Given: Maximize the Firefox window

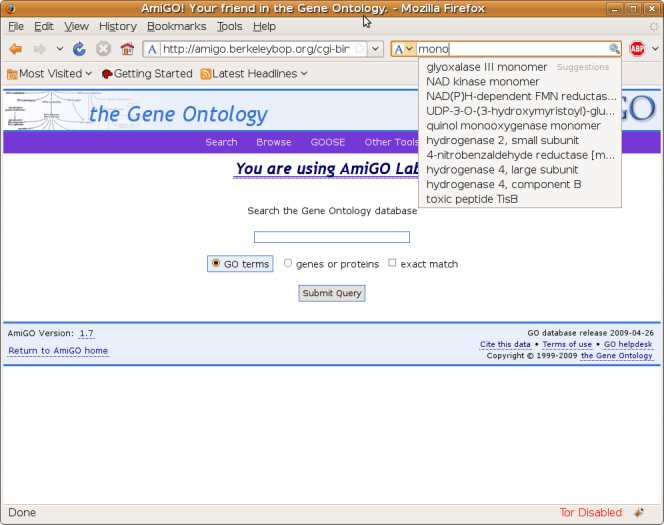Looking at the screenshot, I should coord(633,8).
